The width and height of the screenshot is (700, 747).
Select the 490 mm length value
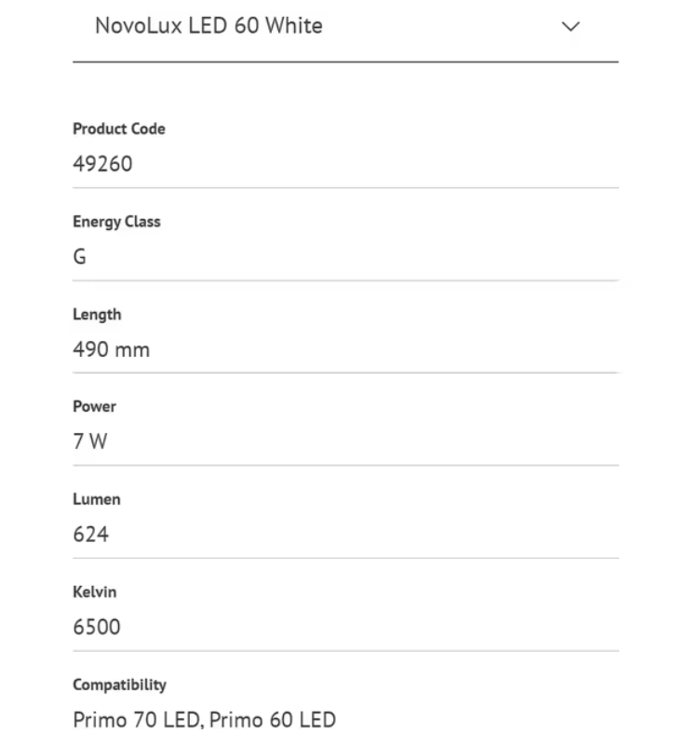112,349
